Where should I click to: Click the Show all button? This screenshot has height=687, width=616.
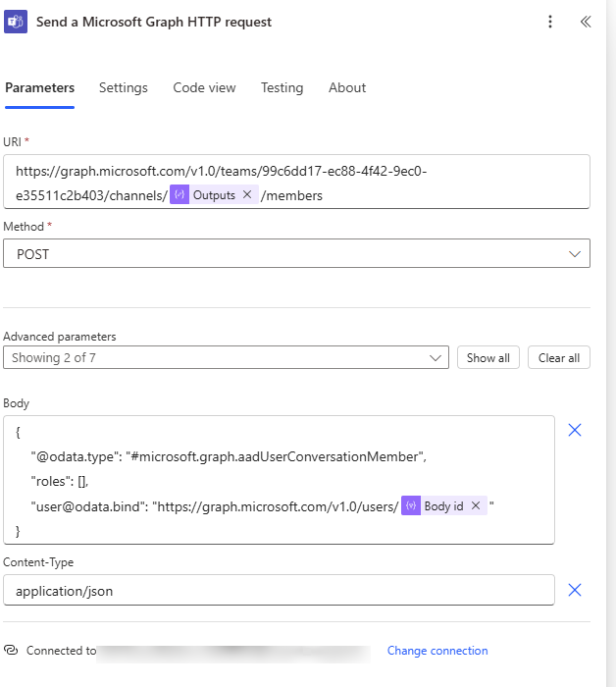pyautogui.click(x=488, y=358)
